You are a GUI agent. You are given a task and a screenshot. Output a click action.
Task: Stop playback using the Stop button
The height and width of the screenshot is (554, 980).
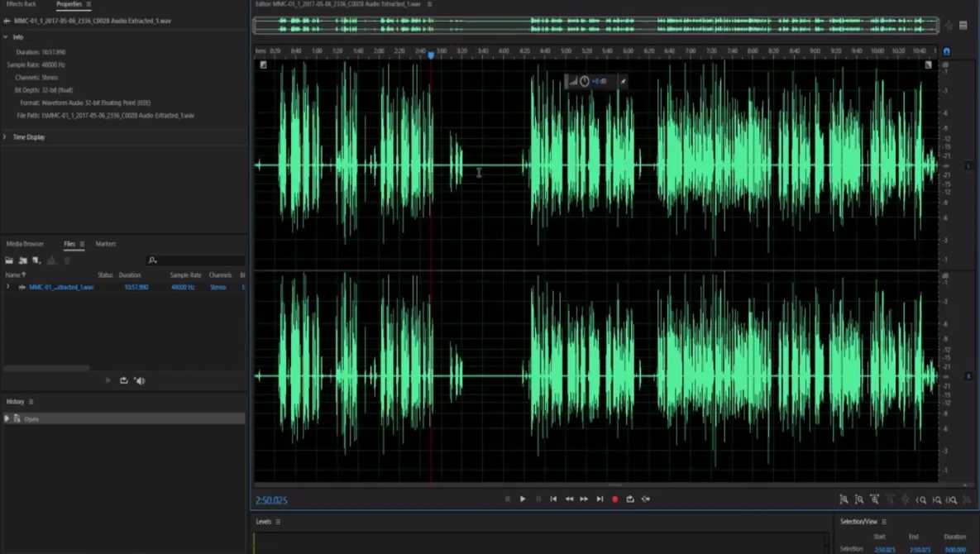coord(507,499)
